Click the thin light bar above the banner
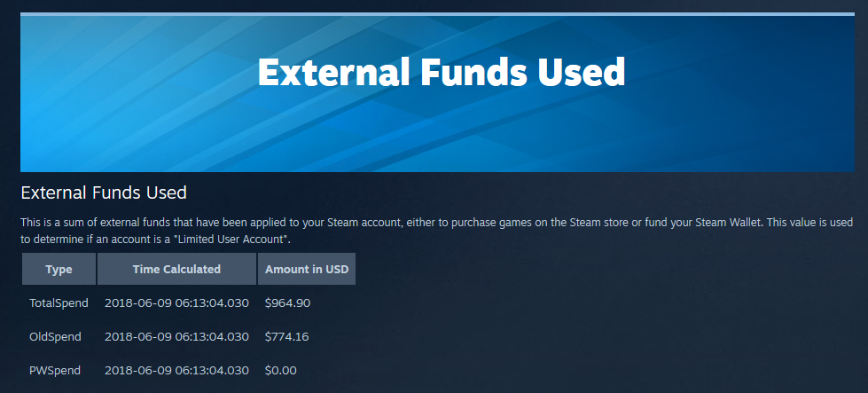The image size is (868, 393). [443, 14]
